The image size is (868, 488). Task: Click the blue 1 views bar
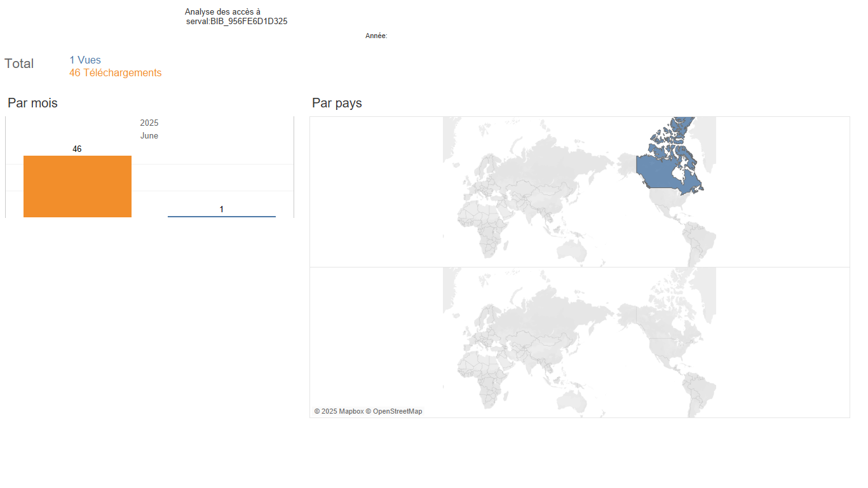(222, 217)
